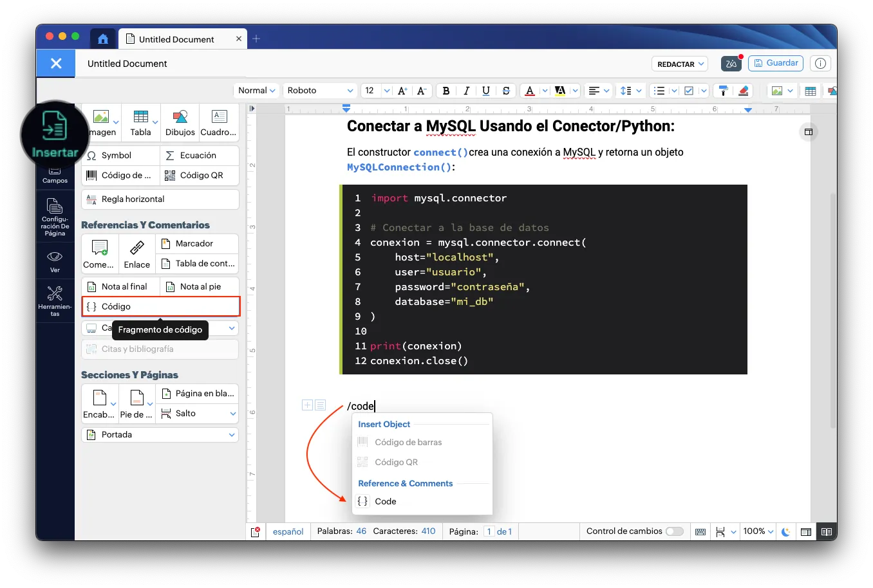Open the REDACTAR mode dropdown
Image resolution: width=873 pixels, height=588 pixels.
click(x=681, y=64)
